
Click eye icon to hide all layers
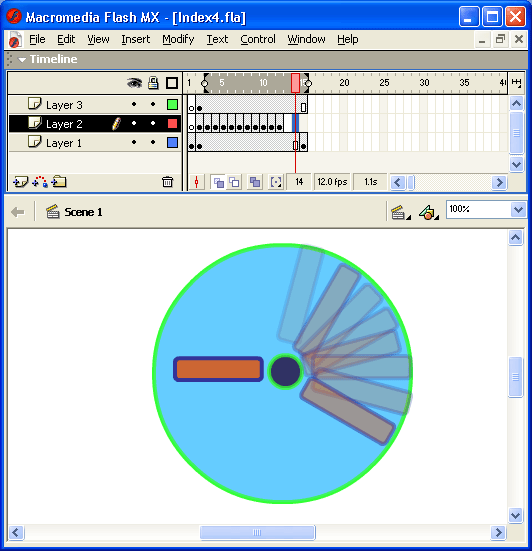pos(134,83)
